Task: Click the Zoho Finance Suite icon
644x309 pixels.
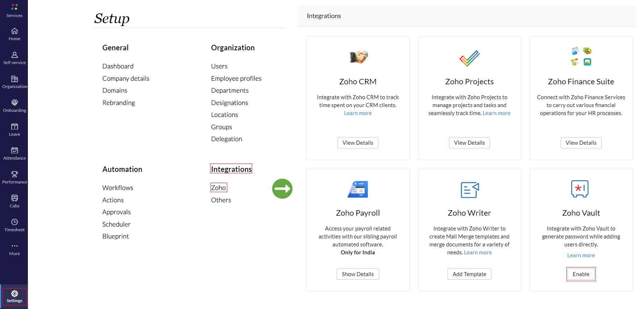Action: point(581,56)
